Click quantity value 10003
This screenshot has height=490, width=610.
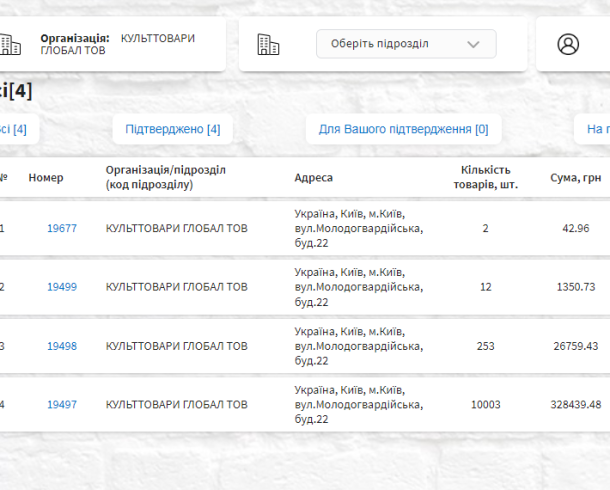click(x=486, y=405)
